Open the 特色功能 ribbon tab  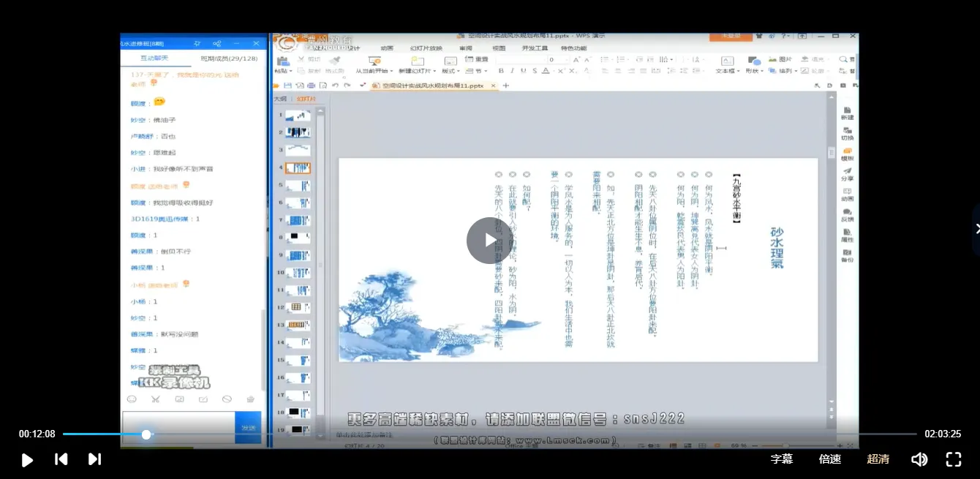(x=574, y=48)
